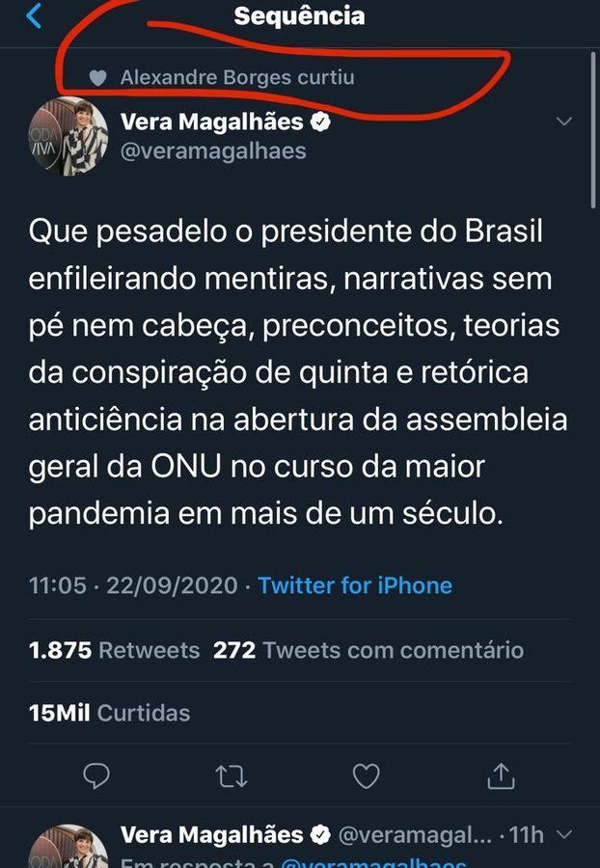This screenshot has height=868, width=600.
Task: Open Vera Magalhães's profile picture on main tweet
Action: 68,137
